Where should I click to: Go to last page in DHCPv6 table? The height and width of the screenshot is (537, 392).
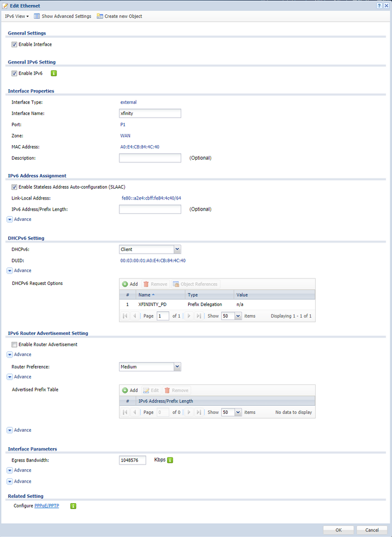point(198,316)
